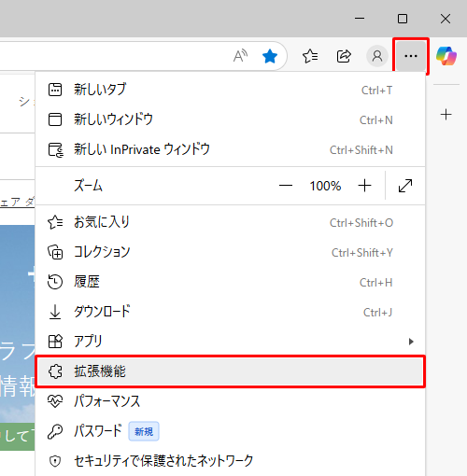Click the sidebar plus (add) button
467x476 pixels.
point(446,115)
